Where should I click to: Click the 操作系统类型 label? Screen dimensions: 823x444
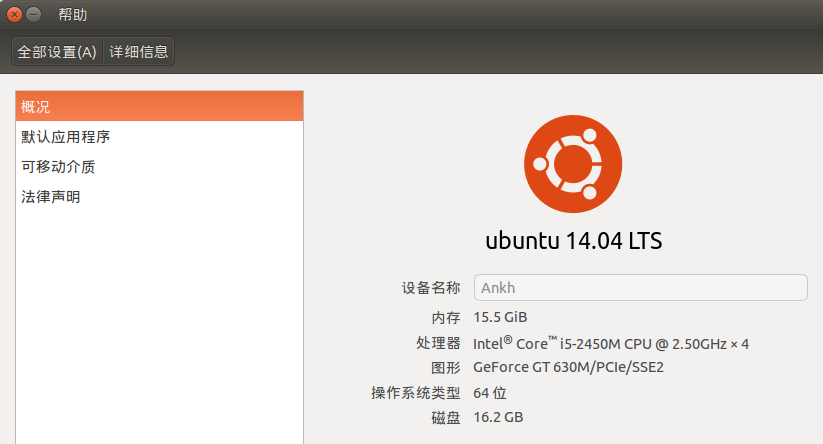pyautogui.click(x=416, y=393)
